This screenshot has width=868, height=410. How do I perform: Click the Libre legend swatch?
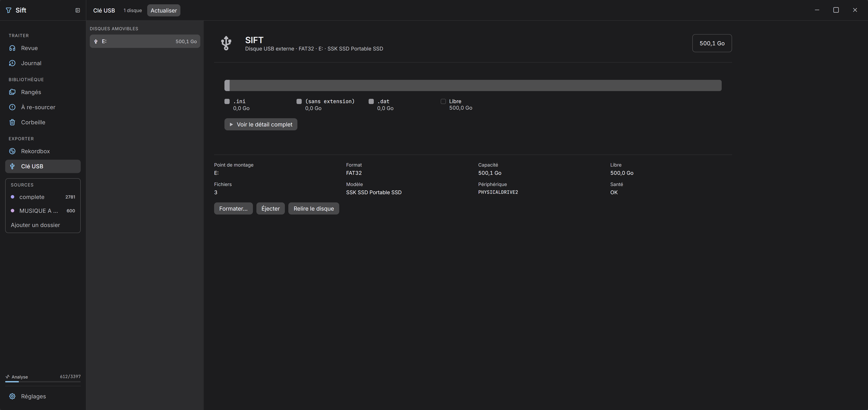pos(443,101)
